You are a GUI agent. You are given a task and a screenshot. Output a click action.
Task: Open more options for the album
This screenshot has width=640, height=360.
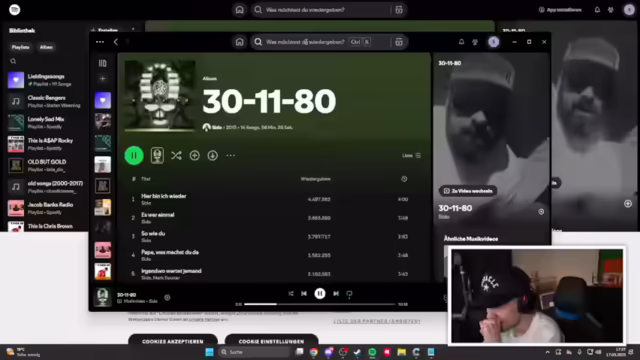coord(231,155)
